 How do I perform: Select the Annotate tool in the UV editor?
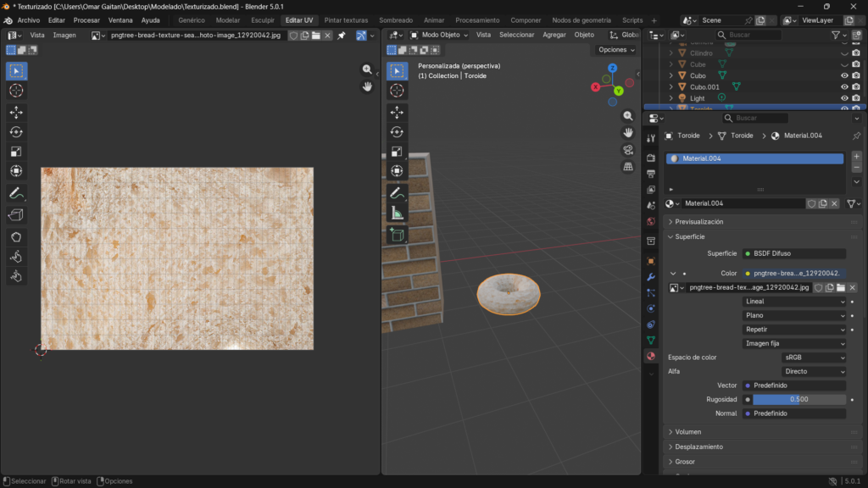17,193
